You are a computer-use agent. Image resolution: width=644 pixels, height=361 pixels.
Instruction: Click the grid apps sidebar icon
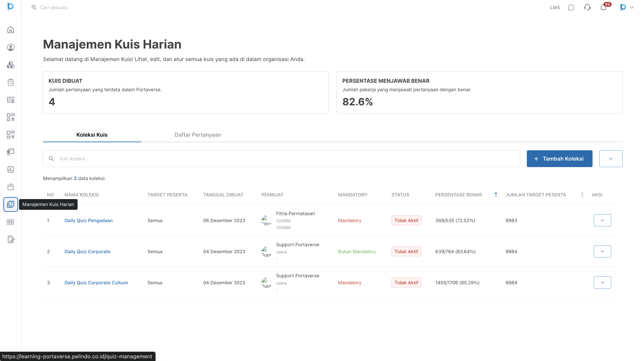11,222
